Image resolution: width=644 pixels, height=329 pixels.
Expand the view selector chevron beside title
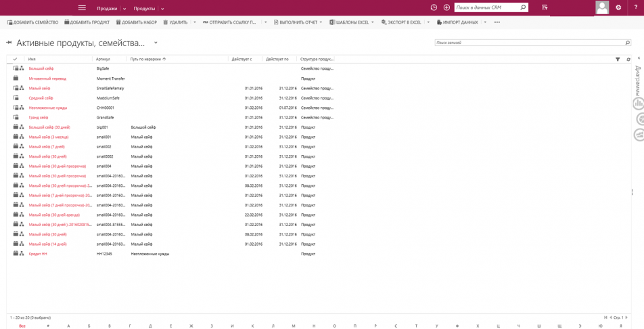156,43
